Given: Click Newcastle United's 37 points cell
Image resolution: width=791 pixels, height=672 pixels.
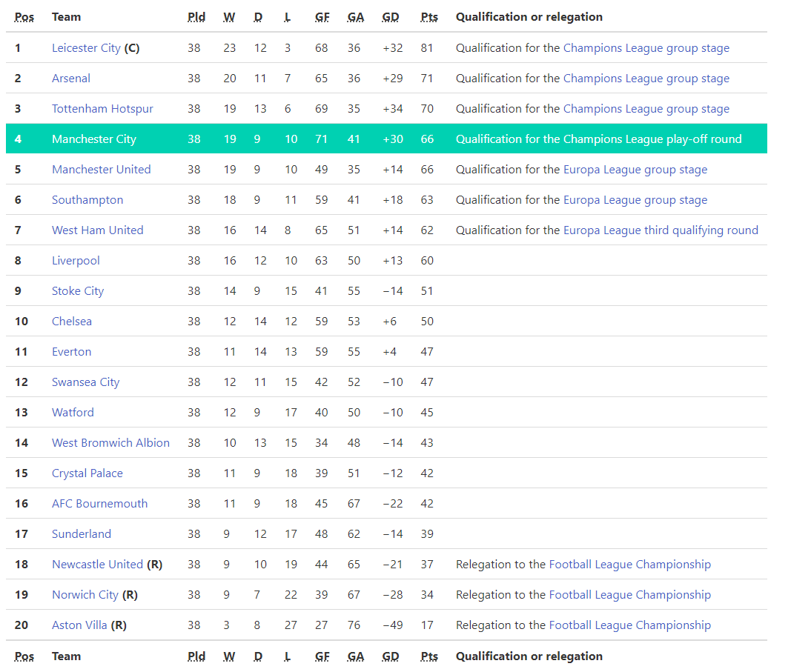Looking at the screenshot, I should (x=427, y=564).
